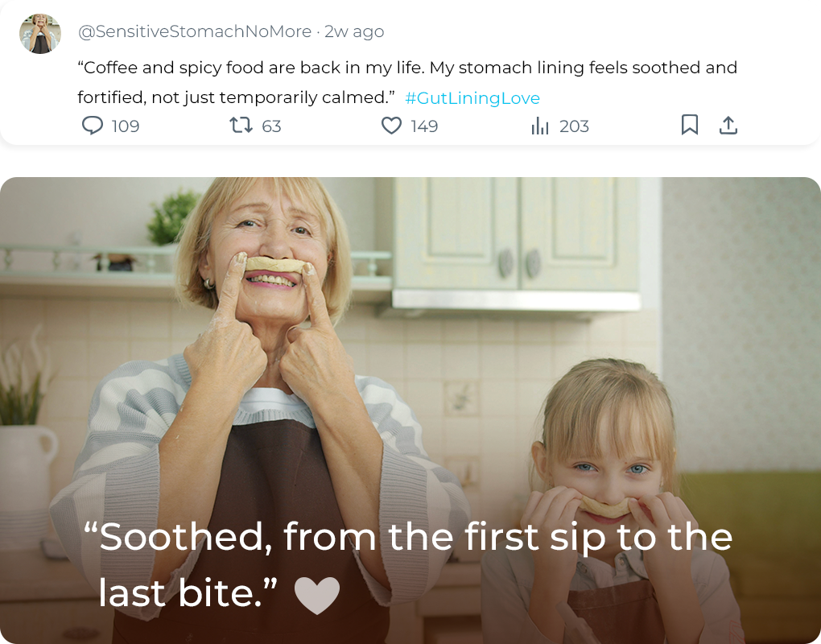Screen dimensions: 821x644
Task: Like the post with the heart icon
Action: click(391, 126)
